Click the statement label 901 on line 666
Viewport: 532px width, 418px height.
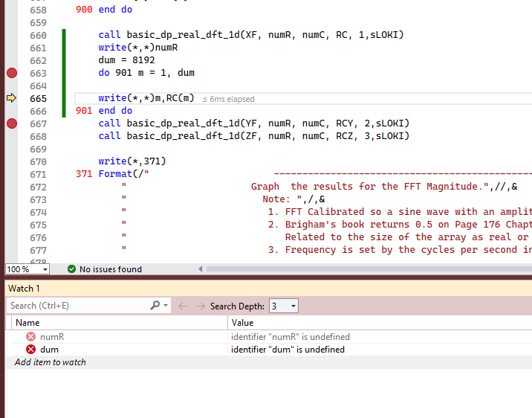point(84,111)
